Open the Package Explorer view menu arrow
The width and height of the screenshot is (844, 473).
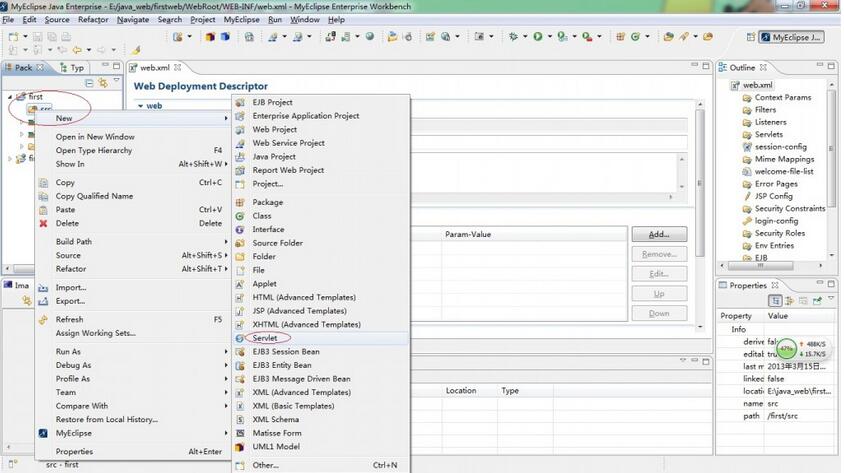116,82
